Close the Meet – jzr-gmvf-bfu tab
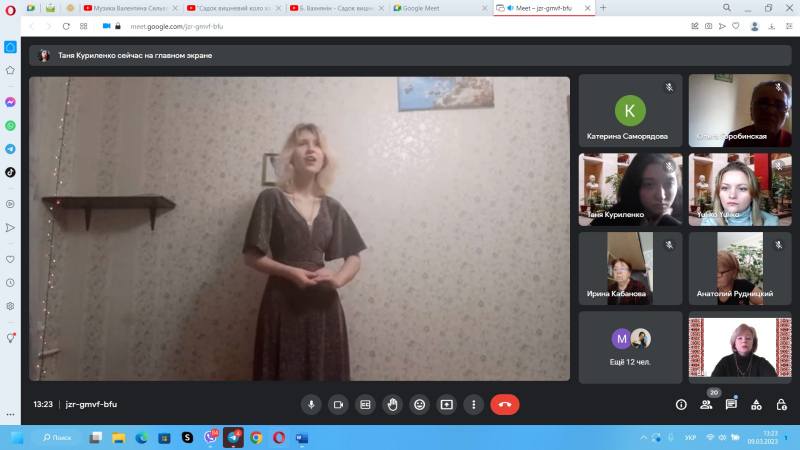Screen dimensions: 800x450 coord(587,8)
